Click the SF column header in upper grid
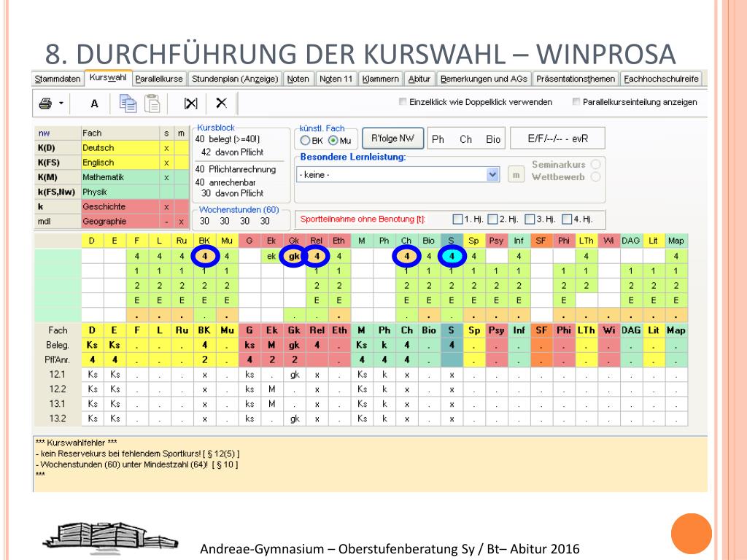This screenshot has height=560, width=747. click(541, 241)
